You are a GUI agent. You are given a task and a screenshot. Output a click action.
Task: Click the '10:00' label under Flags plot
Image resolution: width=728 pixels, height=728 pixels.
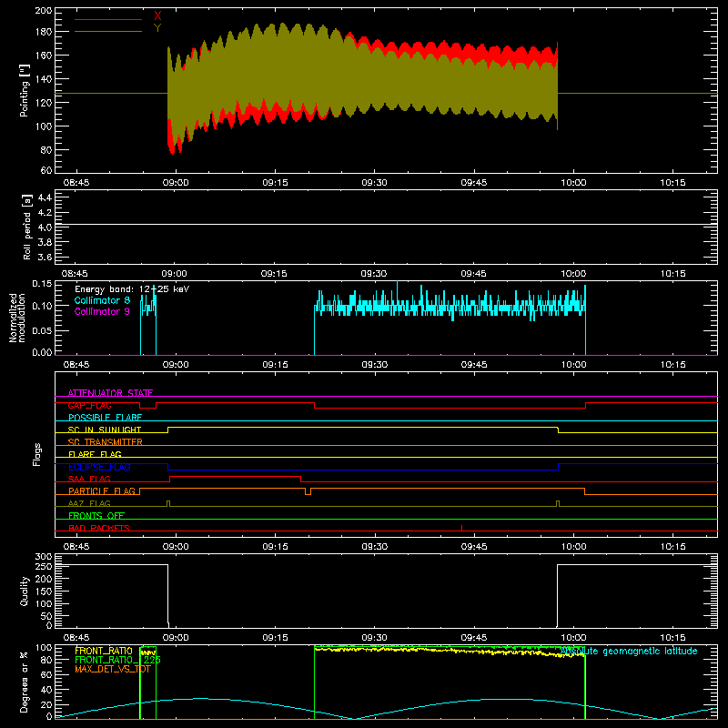click(574, 547)
